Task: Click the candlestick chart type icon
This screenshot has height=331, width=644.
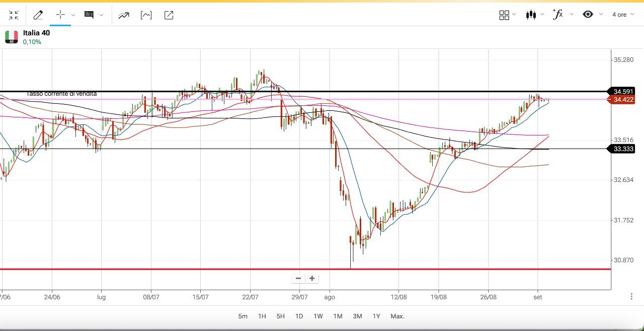Action: 531,15
